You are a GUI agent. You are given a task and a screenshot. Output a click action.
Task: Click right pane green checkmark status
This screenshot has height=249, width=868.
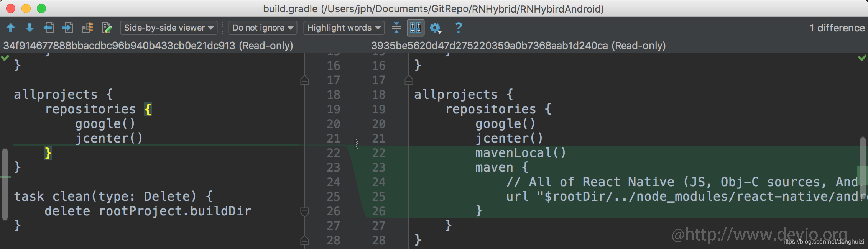tap(862, 58)
